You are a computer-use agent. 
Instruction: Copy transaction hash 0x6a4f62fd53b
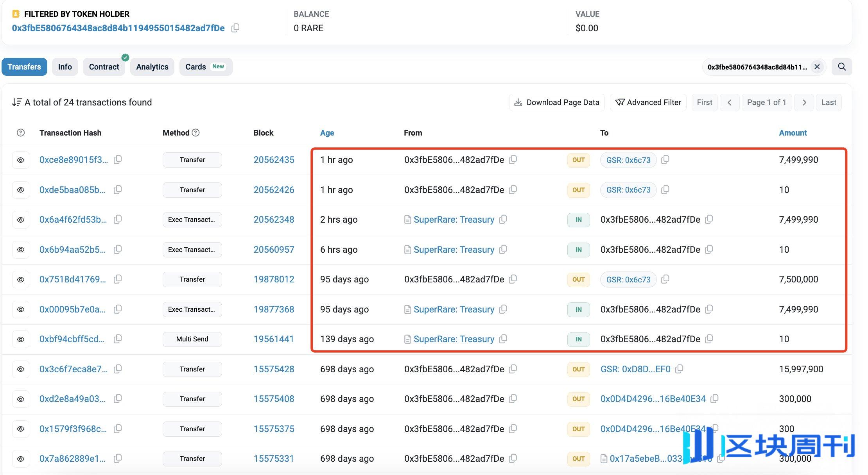pyautogui.click(x=118, y=219)
